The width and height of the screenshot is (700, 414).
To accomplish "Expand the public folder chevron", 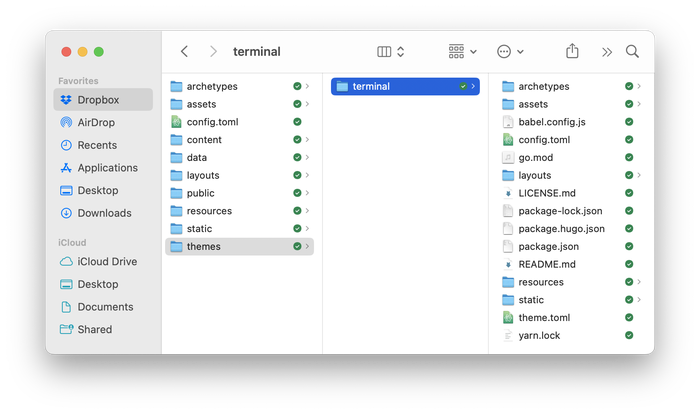I will (307, 193).
